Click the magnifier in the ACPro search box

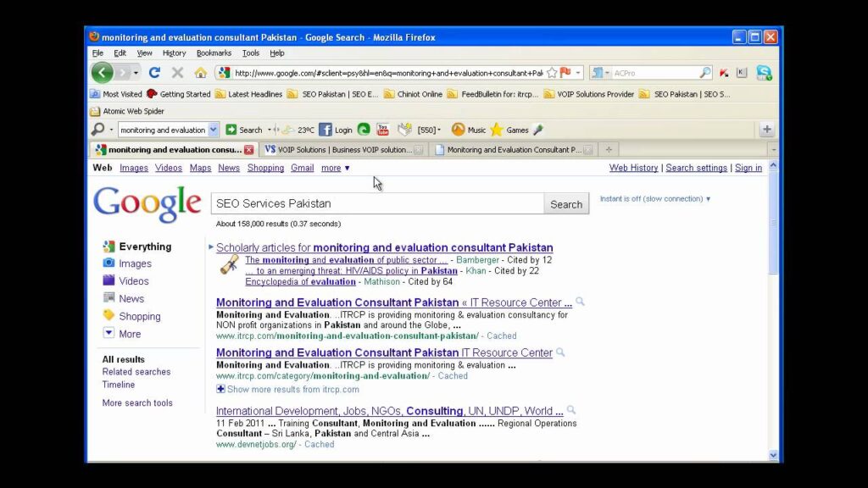tap(704, 73)
